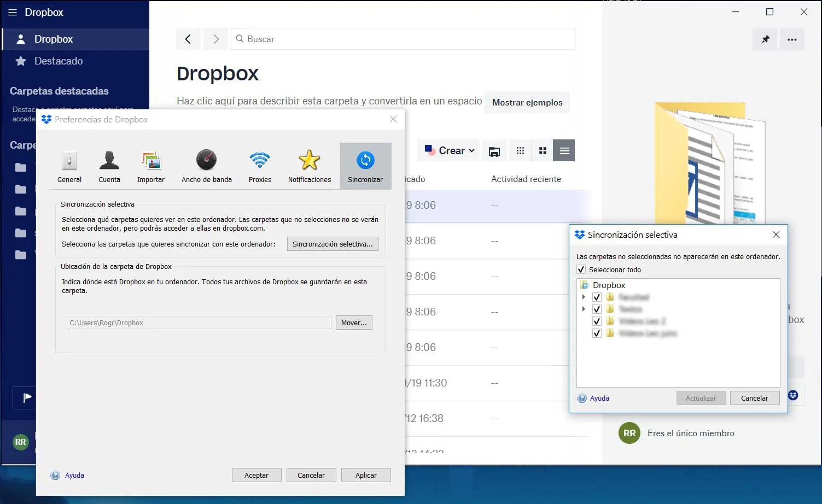The image size is (822, 504).
Task: Expand the blurred Textos folder tree node
Action: tap(584, 309)
